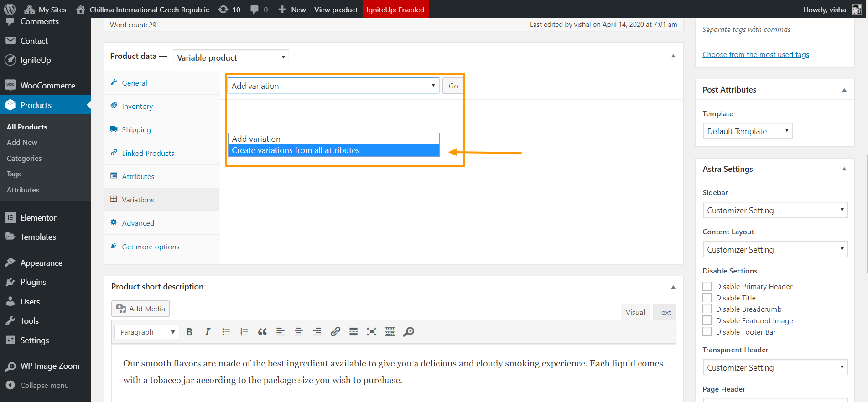Collapse the Astra Settings panel
The width and height of the screenshot is (868, 402).
click(844, 169)
